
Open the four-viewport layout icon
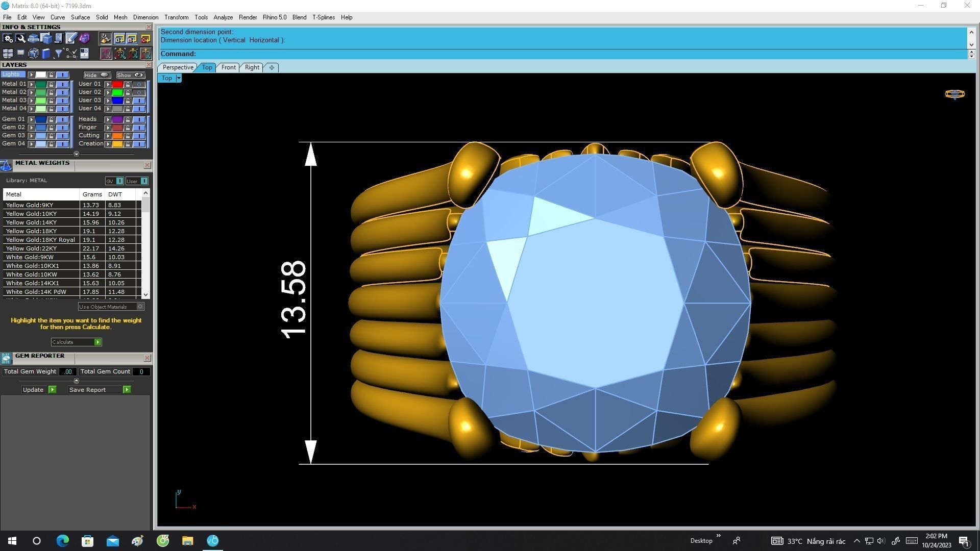tap(8, 54)
